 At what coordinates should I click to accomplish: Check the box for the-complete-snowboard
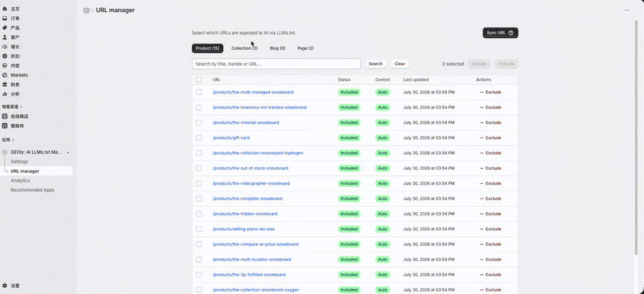[199, 199]
